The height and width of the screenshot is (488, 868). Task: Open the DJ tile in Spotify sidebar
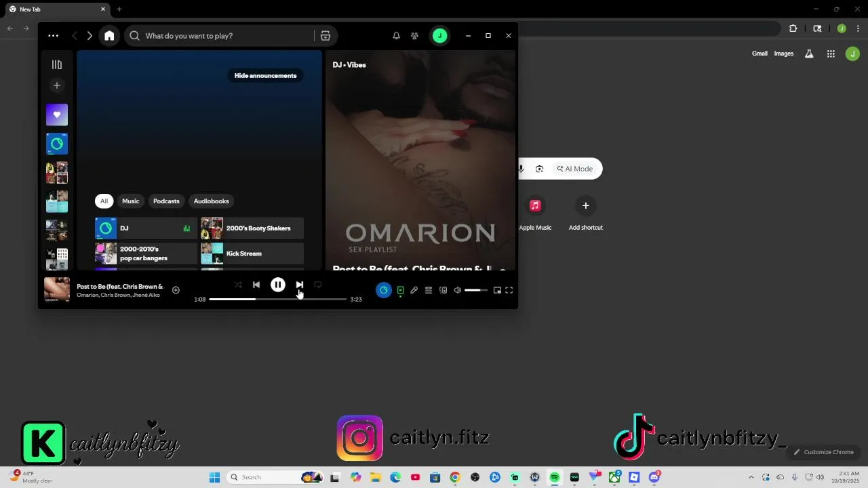pos(57,144)
